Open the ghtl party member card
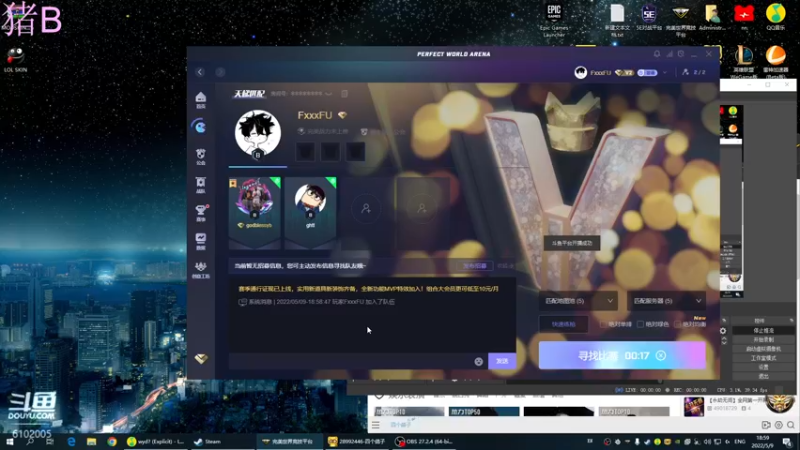This screenshot has width=800, height=450. [x=310, y=212]
